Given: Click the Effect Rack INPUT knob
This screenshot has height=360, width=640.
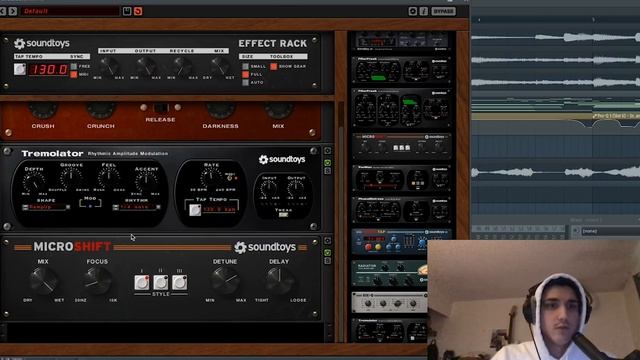Looking at the screenshot, I should click(x=109, y=65).
